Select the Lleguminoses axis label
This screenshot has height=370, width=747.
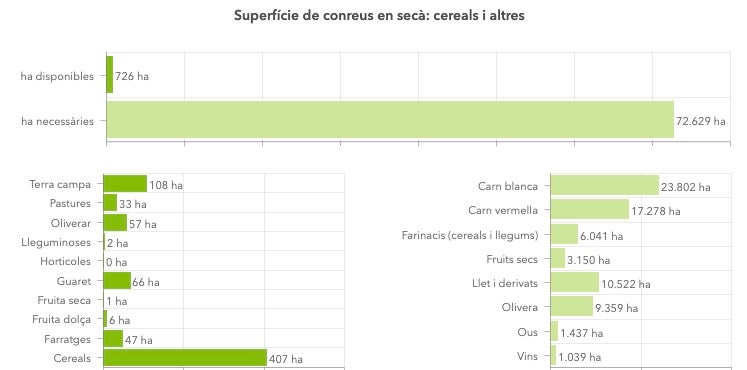click(56, 242)
